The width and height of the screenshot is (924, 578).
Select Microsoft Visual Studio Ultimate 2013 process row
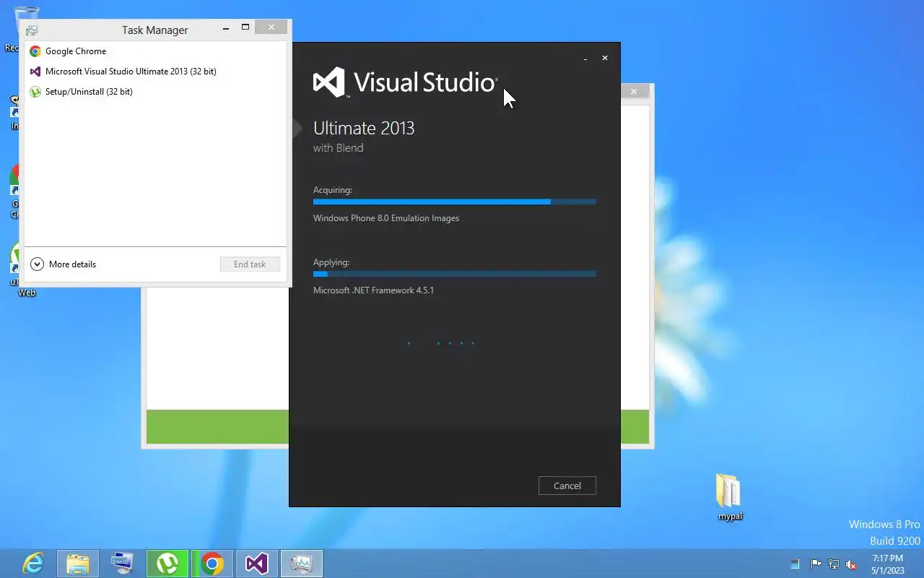click(155, 72)
